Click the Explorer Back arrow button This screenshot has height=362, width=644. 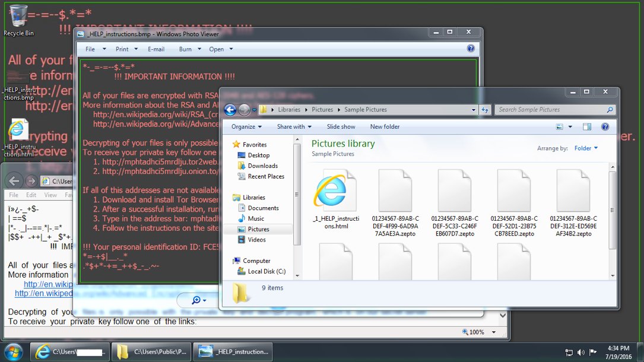coord(230,110)
